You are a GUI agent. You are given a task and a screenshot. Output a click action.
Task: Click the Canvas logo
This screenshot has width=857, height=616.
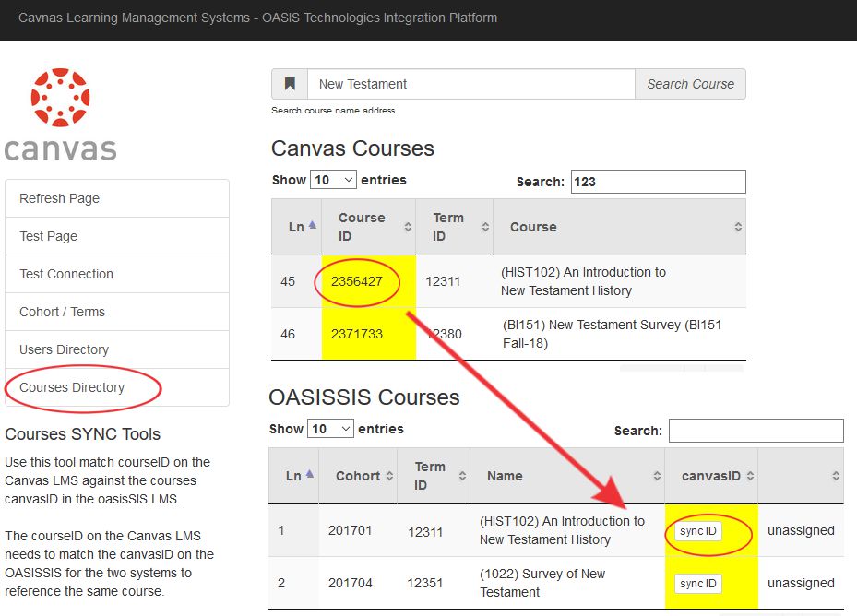click(x=60, y=114)
